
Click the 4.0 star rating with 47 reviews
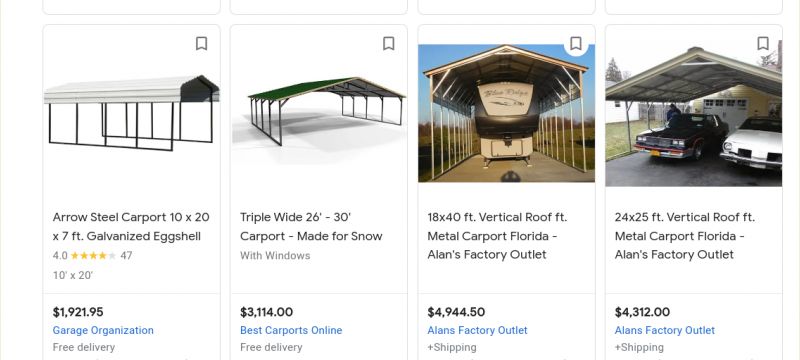click(92, 255)
